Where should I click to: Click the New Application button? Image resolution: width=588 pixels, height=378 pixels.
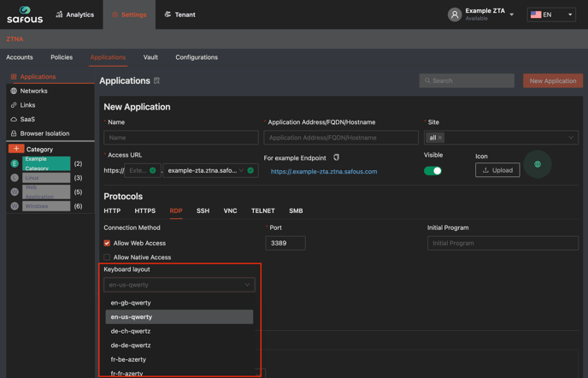coord(552,80)
